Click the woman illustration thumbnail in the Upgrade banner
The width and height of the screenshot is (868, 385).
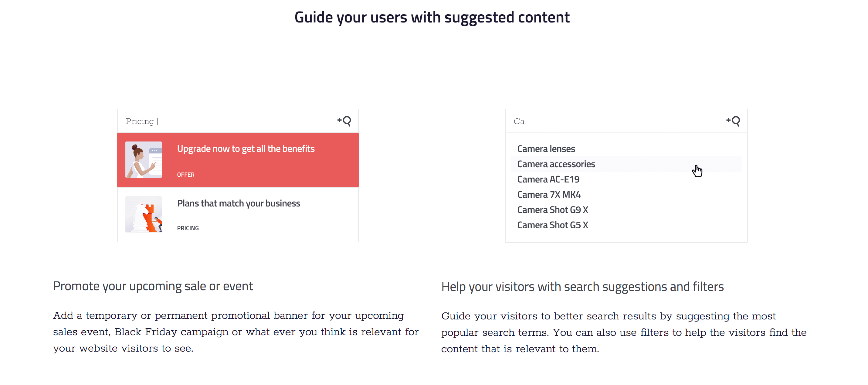coord(144,160)
